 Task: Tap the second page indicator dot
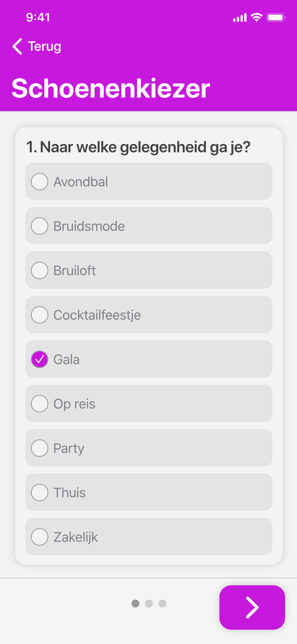[149, 604]
